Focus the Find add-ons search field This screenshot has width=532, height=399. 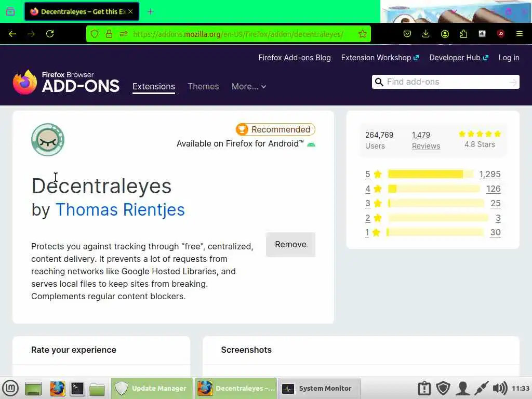click(x=445, y=82)
